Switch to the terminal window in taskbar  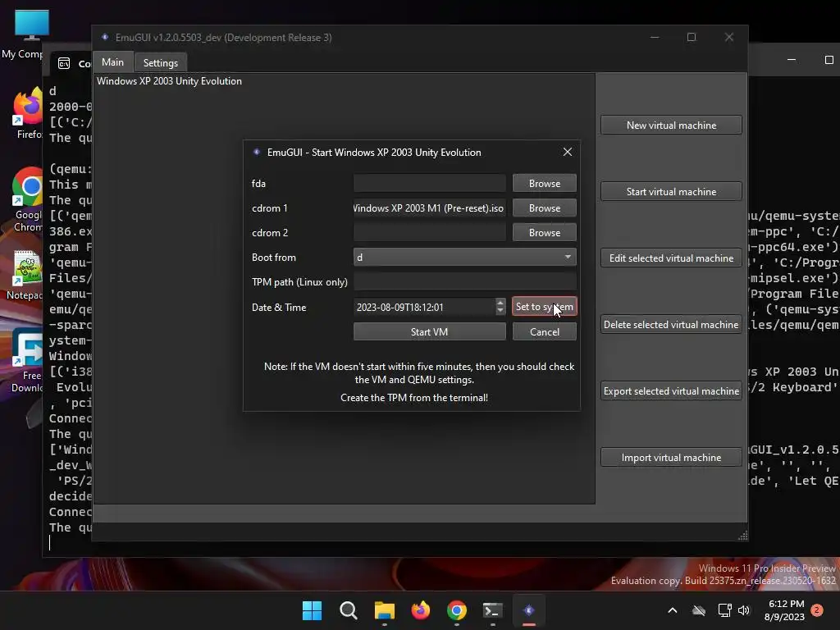pyautogui.click(x=492, y=610)
